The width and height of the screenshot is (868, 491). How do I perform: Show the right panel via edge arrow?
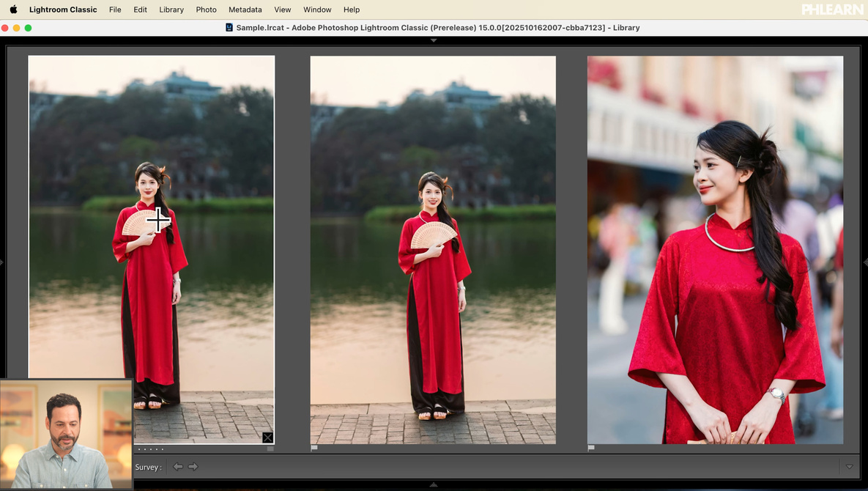pyautogui.click(x=865, y=262)
